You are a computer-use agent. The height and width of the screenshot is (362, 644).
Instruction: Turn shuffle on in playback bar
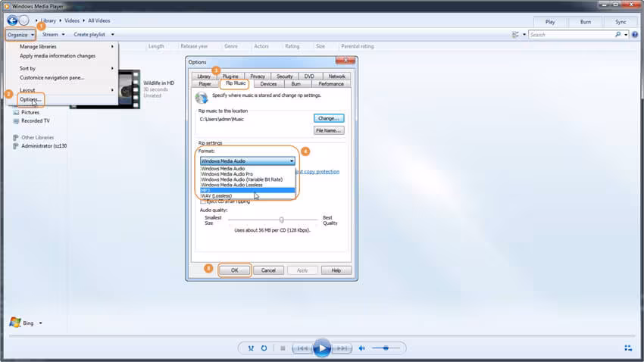click(251, 348)
